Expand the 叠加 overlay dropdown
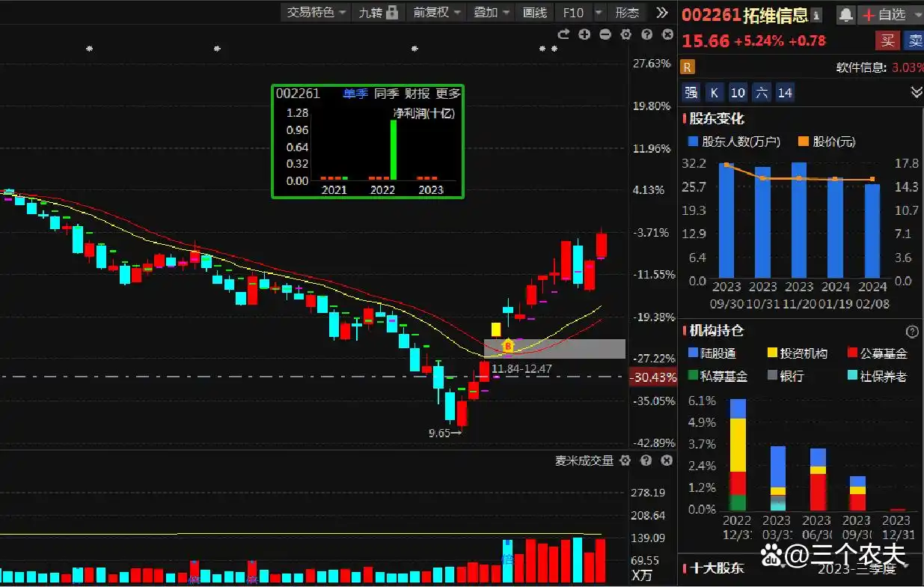 click(491, 12)
